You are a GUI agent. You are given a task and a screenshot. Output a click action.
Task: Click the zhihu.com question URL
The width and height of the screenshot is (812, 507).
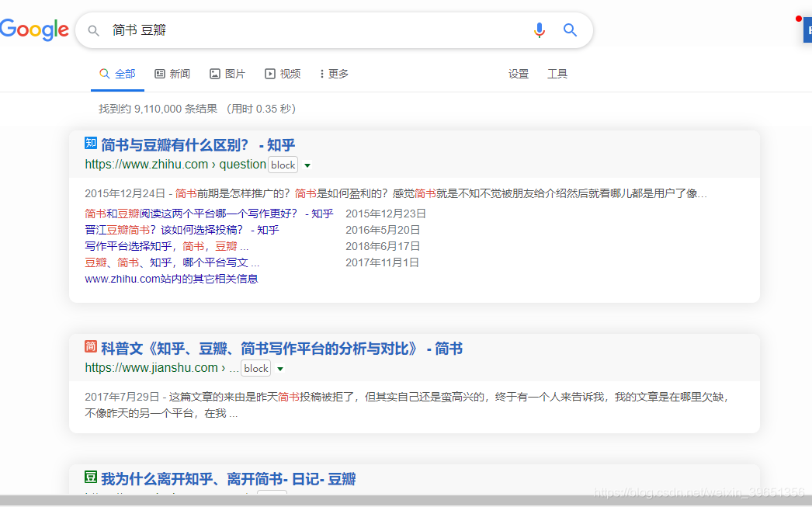point(175,164)
